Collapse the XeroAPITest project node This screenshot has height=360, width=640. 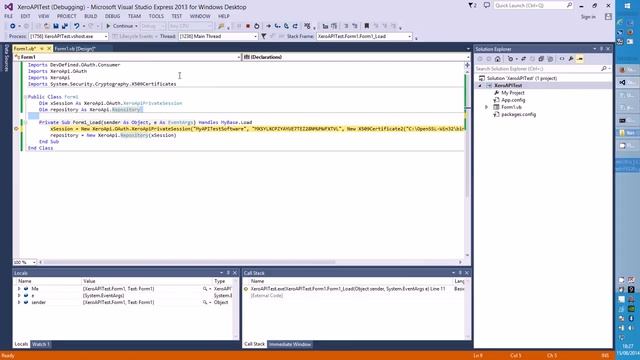tap(480, 86)
